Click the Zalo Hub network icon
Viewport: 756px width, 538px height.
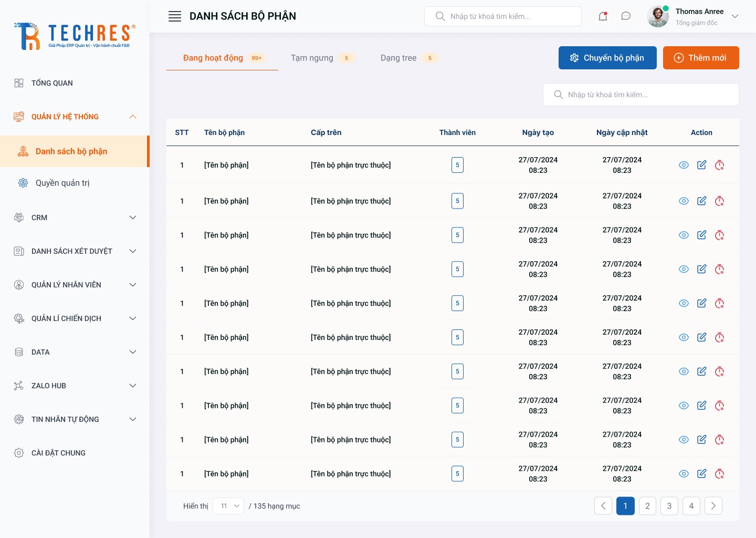[19, 386]
